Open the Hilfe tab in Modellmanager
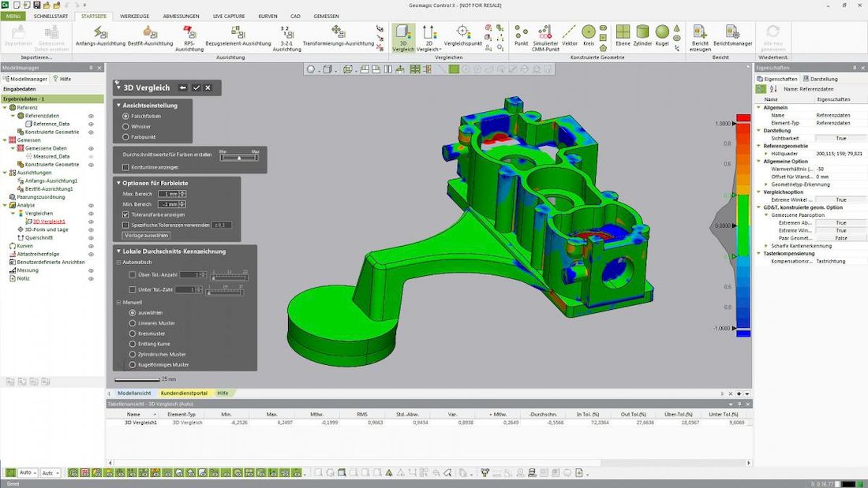The height and width of the screenshot is (488, 868). pos(62,79)
